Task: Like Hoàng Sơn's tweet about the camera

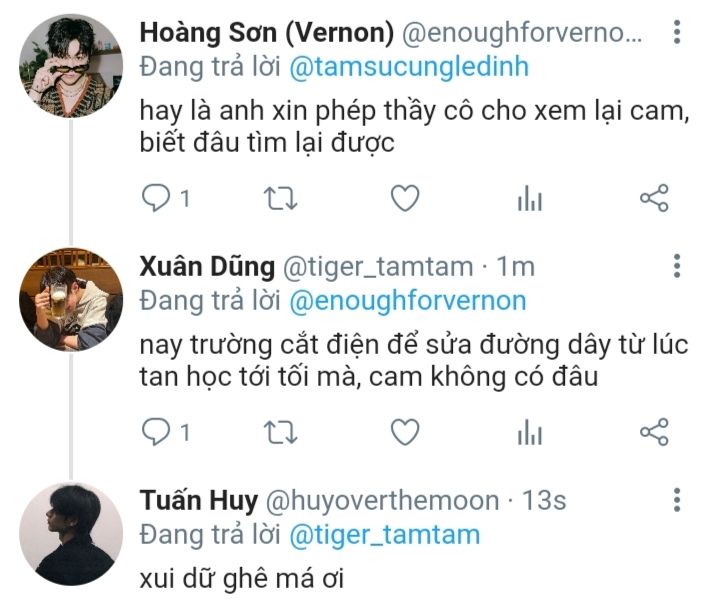Action: coord(404,199)
